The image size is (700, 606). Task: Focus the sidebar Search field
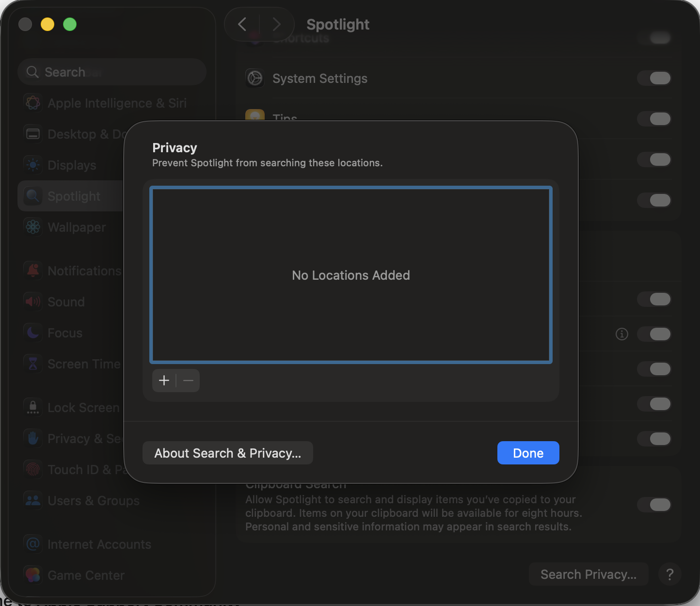(112, 72)
